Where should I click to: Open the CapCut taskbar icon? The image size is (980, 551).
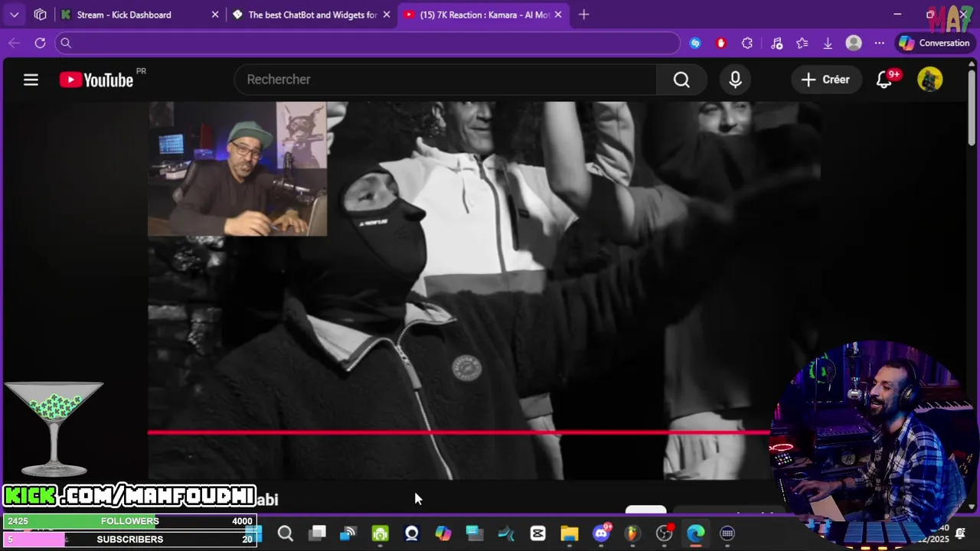click(537, 533)
